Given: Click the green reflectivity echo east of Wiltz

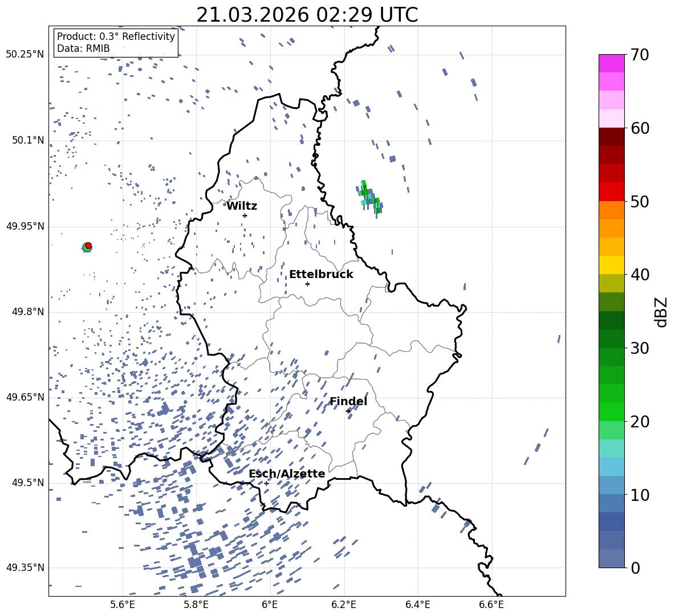Looking at the screenshot, I should tap(370, 197).
